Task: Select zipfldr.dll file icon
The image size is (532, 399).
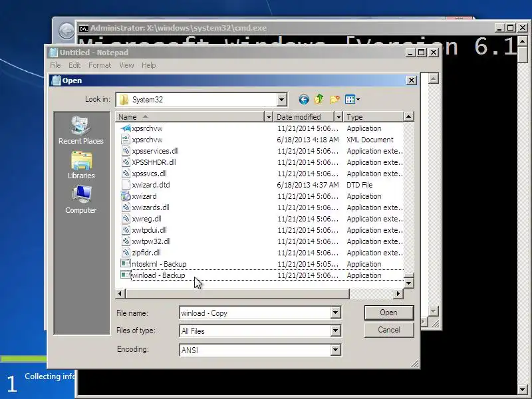Action: [126, 253]
